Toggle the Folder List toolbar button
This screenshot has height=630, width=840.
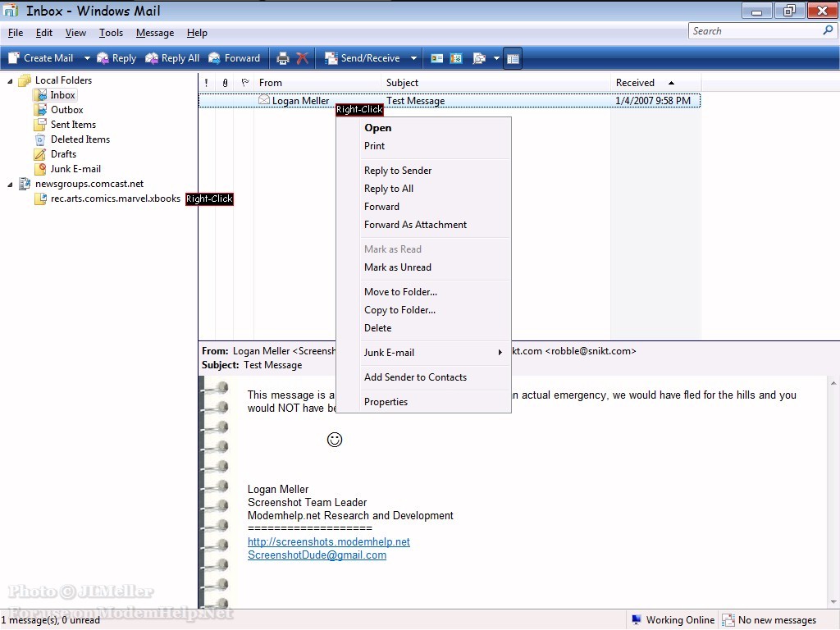(x=514, y=58)
